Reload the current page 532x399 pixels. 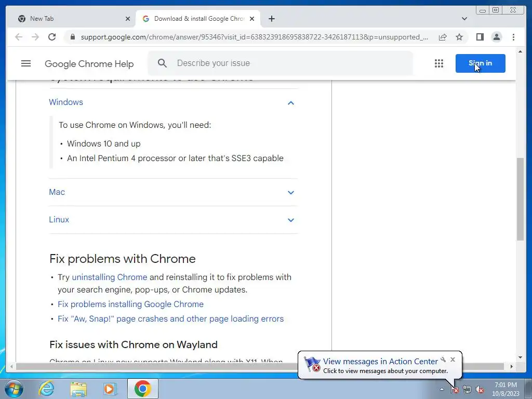(x=52, y=37)
